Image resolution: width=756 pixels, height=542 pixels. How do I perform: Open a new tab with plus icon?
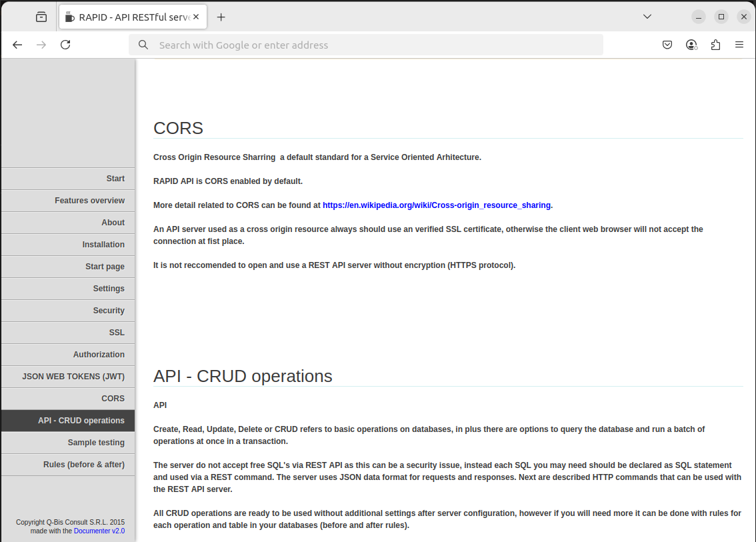[x=221, y=17]
